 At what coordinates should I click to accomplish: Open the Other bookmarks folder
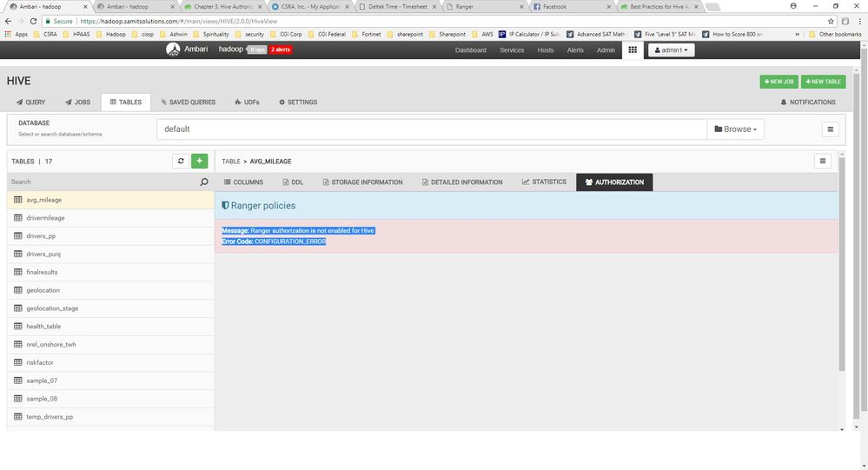(x=835, y=35)
